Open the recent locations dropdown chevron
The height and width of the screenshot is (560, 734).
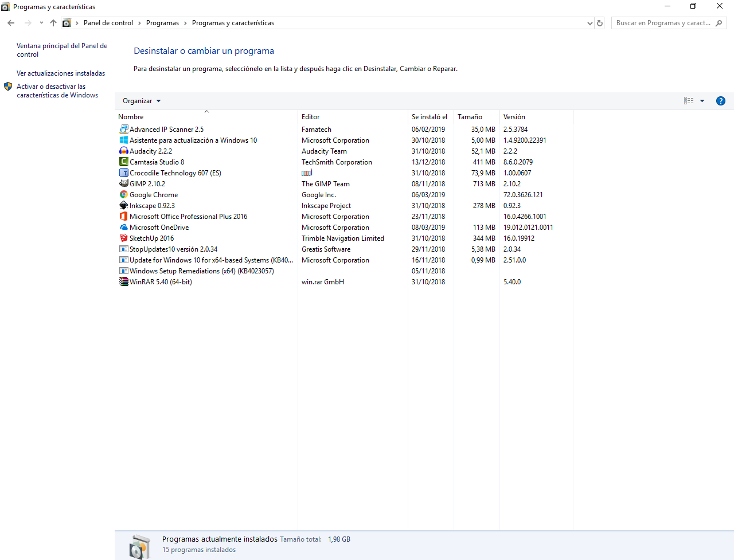click(41, 23)
